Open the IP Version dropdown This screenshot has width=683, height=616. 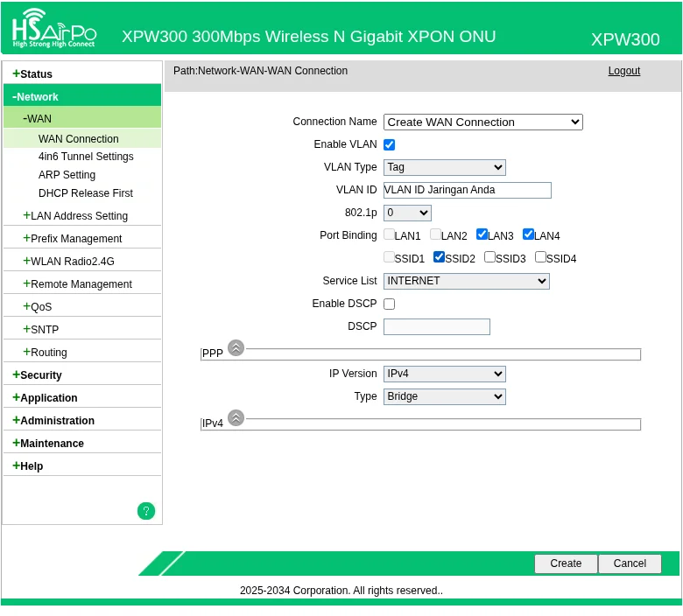click(444, 374)
